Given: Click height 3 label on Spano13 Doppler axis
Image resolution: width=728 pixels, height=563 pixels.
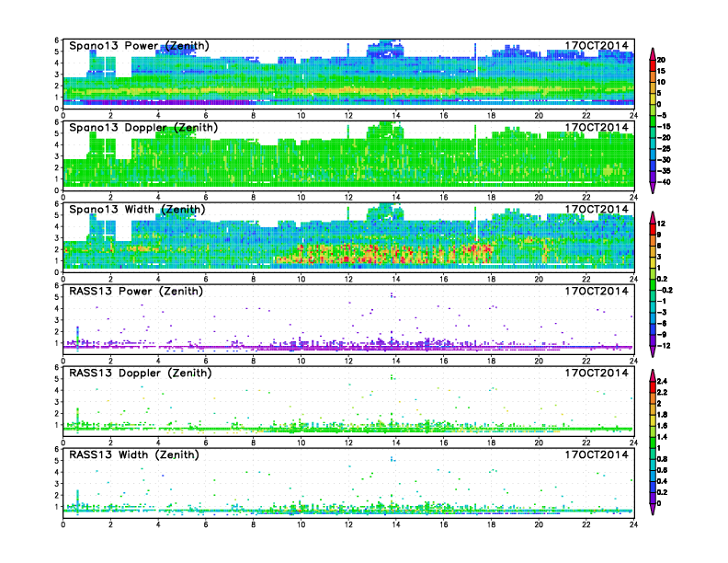Looking at the screenshot, I should point(57,156).
